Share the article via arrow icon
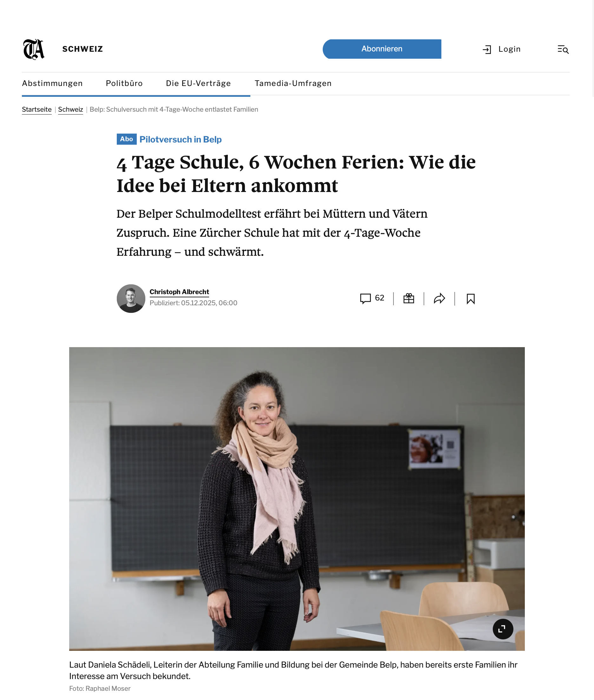This screenshot has width=594, height=700. pyautogui.click(x=439, y=298)
